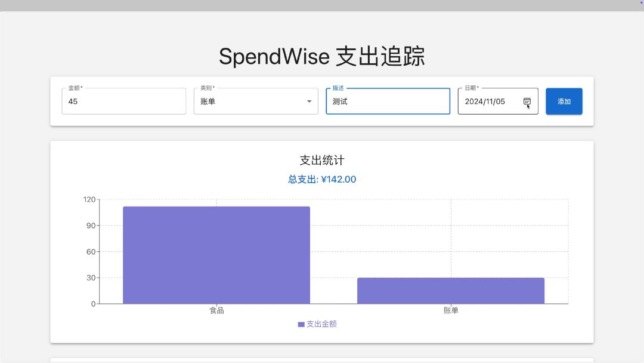The width and height of the screenshot is (644, 363).
Task: Click the 日期 date field showing 2024/11/05
Action: (498, 101)
